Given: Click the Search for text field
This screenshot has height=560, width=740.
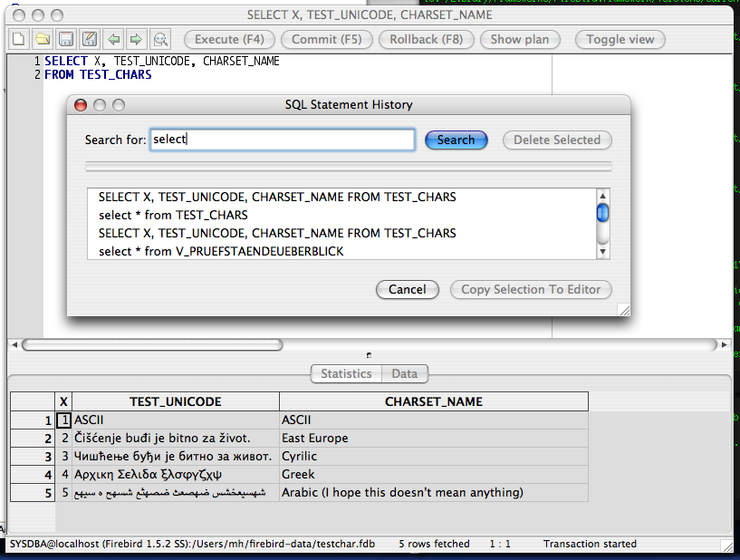Looking at the screenshot, I should 282,140.
